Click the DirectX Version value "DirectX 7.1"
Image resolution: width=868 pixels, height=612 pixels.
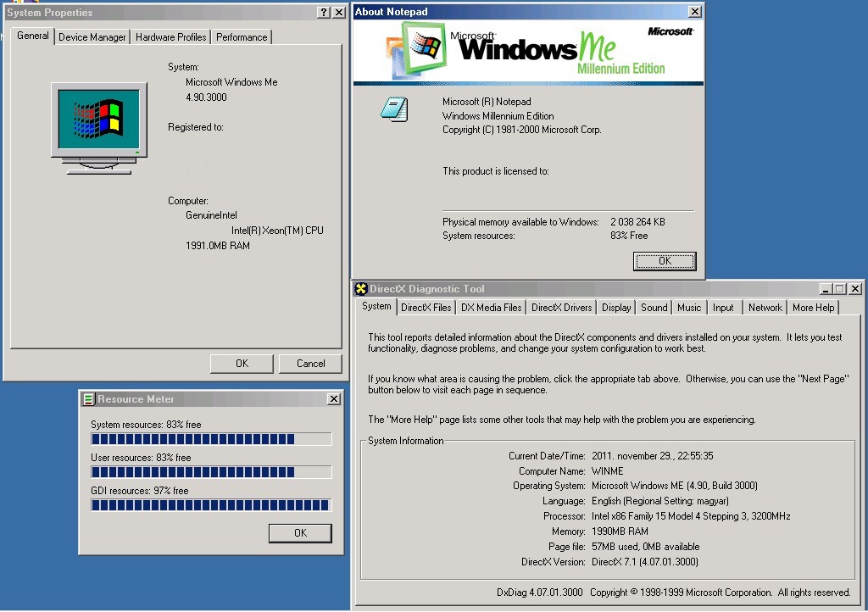click(x=645, y=562)
